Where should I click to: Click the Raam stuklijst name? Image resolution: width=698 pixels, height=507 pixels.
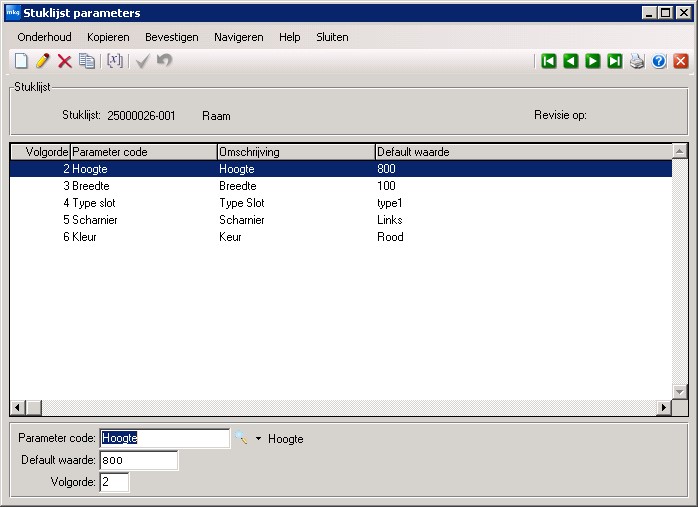(x=216, y=116)
